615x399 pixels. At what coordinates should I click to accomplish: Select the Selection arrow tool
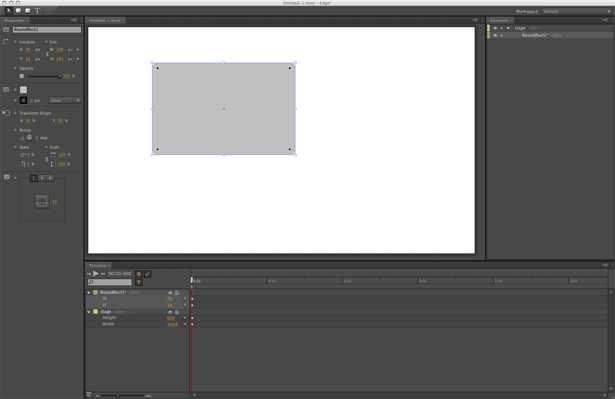coord(8,11)
